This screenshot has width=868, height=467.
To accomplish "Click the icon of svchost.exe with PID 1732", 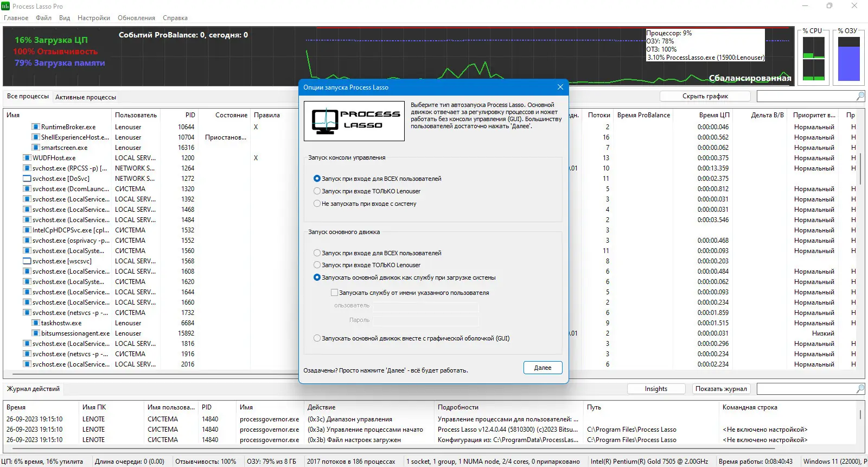I will [27, 313].
